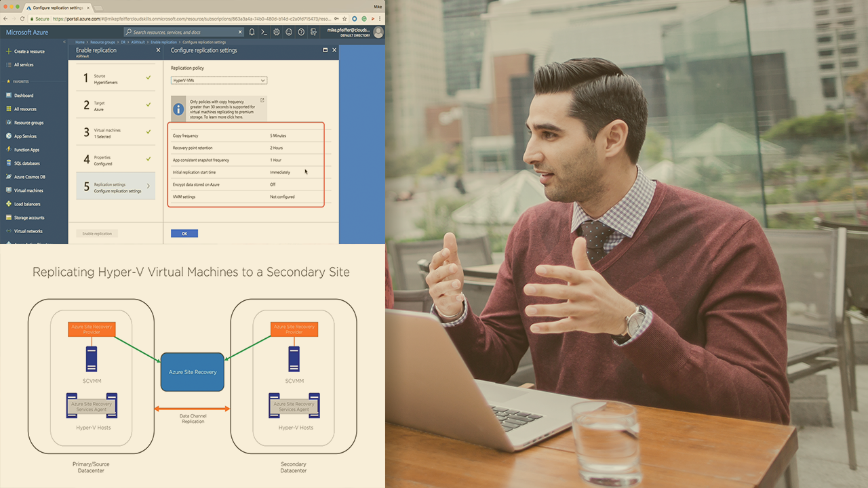This screenshot has width=868, height=488.
Task: Launch Cloud Shell from the top bar
Action: coord(264,32)
